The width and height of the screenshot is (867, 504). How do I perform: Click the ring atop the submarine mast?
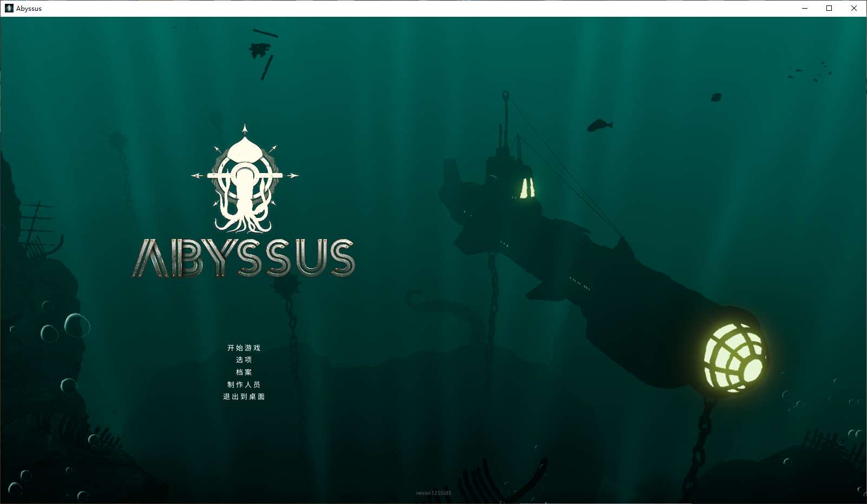click(x=505, y=95)
